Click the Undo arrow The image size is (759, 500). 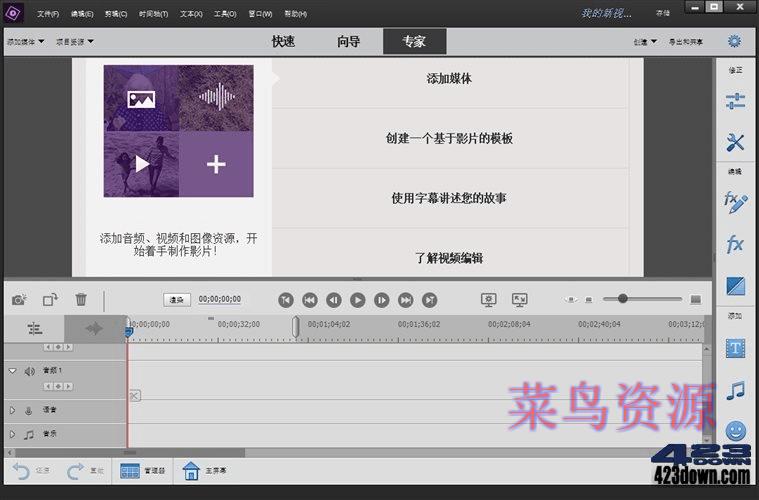(x=21, y=470)
